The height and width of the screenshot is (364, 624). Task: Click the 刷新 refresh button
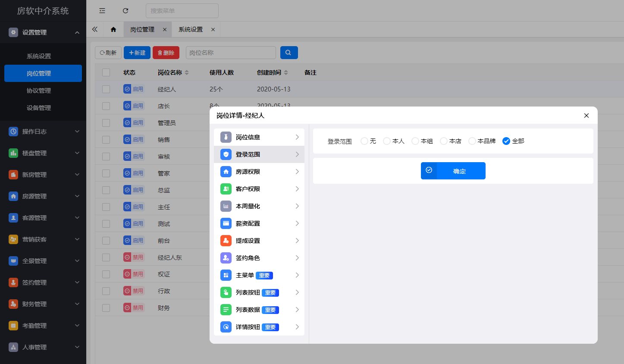coord(108,53)
